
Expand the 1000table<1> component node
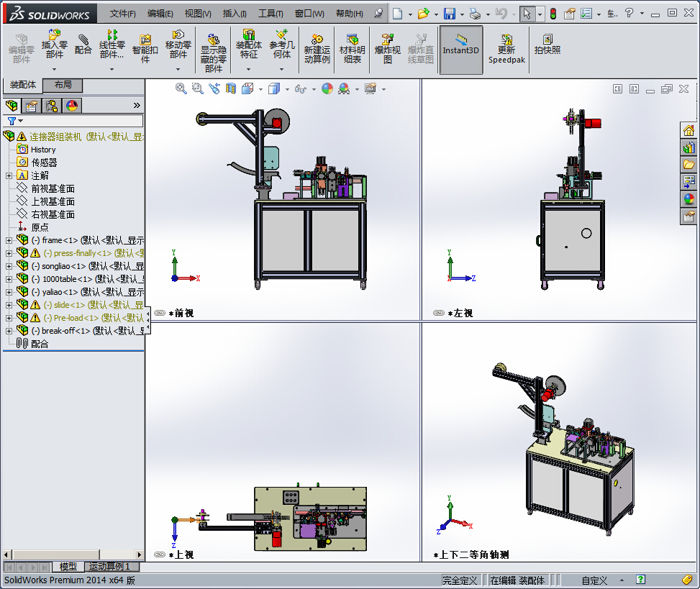pos(9,279)
